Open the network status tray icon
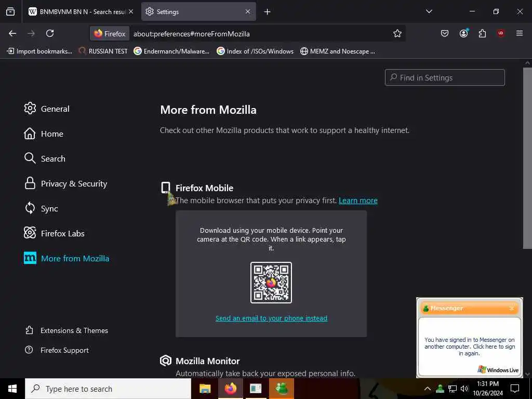This screenshot has width=532, height=399. click(x=453, y=389)
